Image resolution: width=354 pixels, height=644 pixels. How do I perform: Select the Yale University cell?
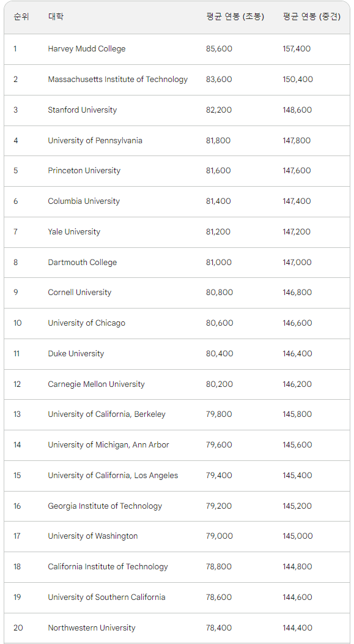click(74, 231)
